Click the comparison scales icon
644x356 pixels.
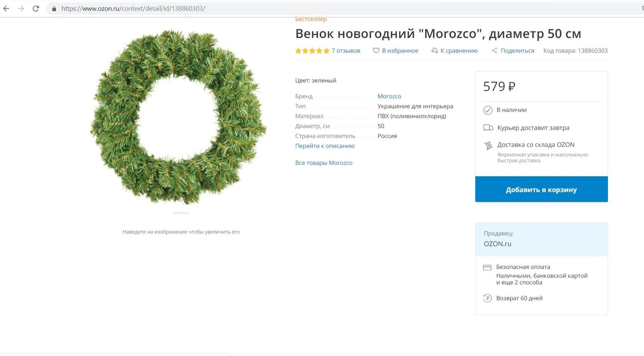(x=434, y=51)
